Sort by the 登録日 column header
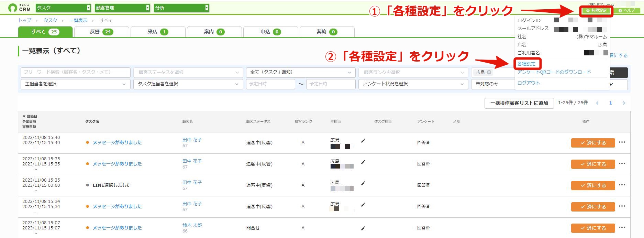 (x=30, y=116)
